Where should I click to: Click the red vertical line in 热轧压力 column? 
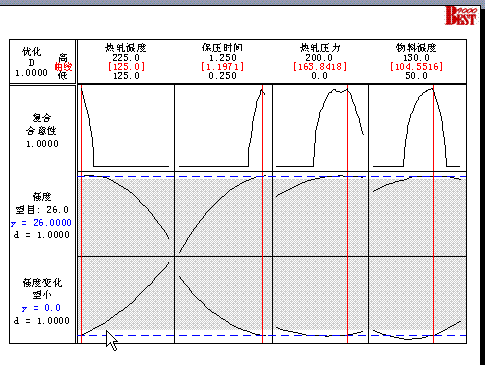347,213
